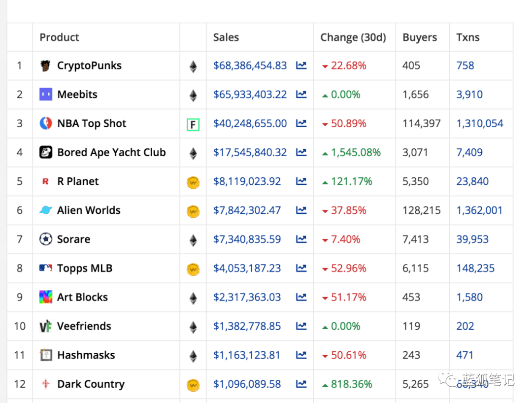The height and width of the screenshot is (403, 532).
Task: Open CryptoPunks sales value $68,386,454.83
Action: 250,65
